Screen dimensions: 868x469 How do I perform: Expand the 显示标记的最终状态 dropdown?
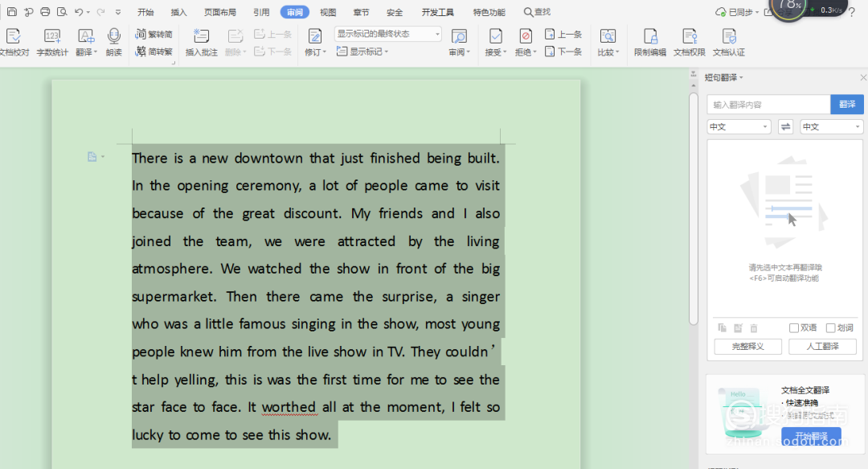(x=388, y=34)
